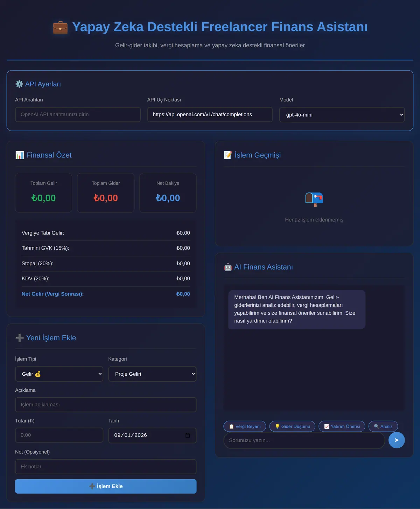This screenshot has width=420, height=509.
Task: Focus the API Anahtarı input field
Action: tap(78, 114)
